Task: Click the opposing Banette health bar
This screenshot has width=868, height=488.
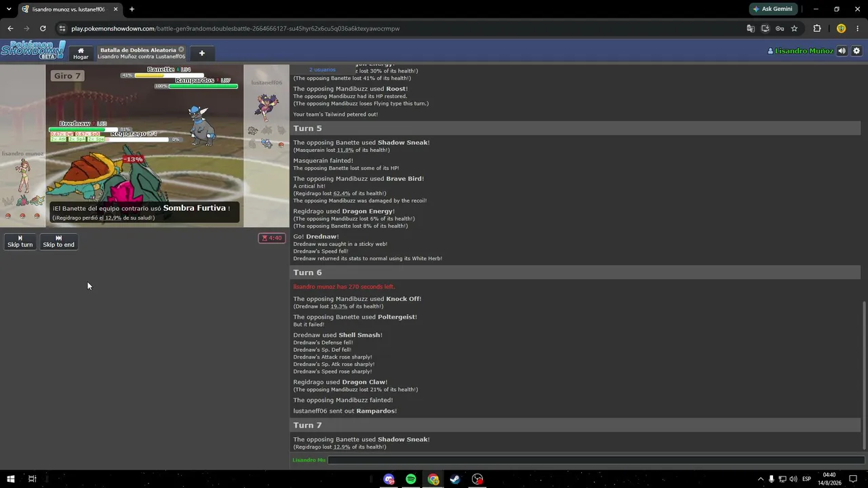Action: pos(170,75)
